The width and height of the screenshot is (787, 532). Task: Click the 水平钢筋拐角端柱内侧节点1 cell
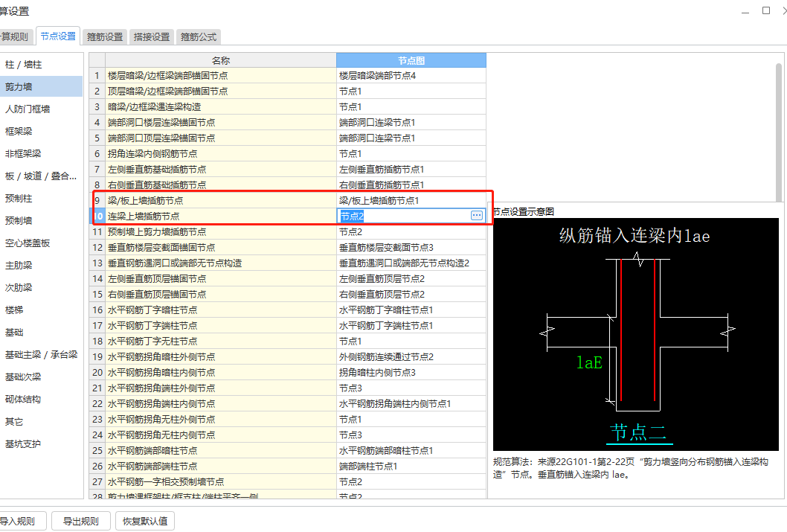[x=411, y=403]
